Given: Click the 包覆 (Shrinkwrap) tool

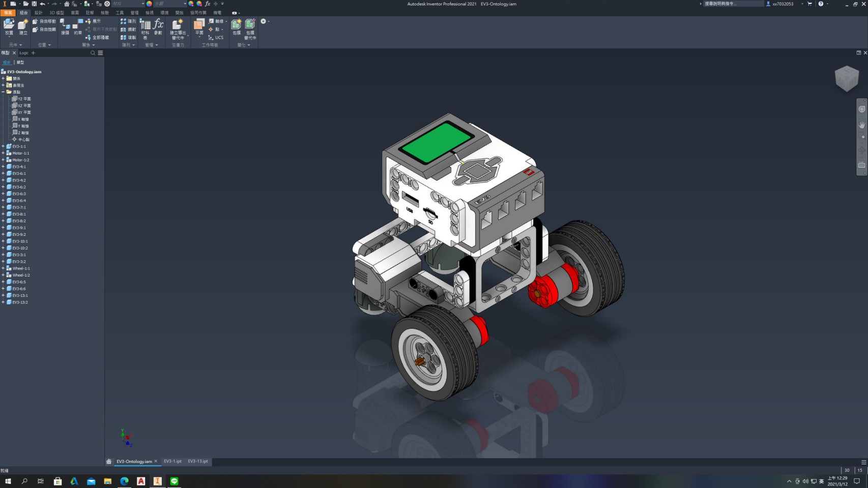Looking at the screenshot, I should (237, 27).
